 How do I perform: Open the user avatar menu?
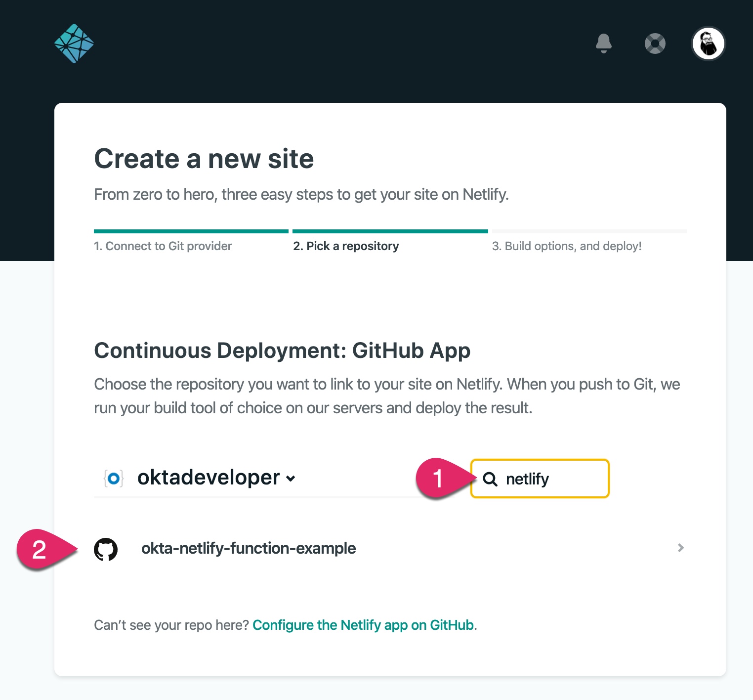pos(708,44)
